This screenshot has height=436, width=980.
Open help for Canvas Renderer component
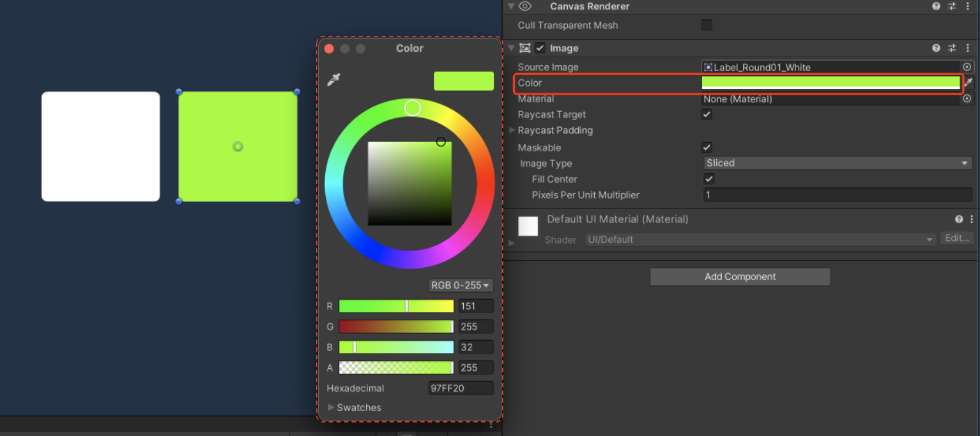coord(936,6)
